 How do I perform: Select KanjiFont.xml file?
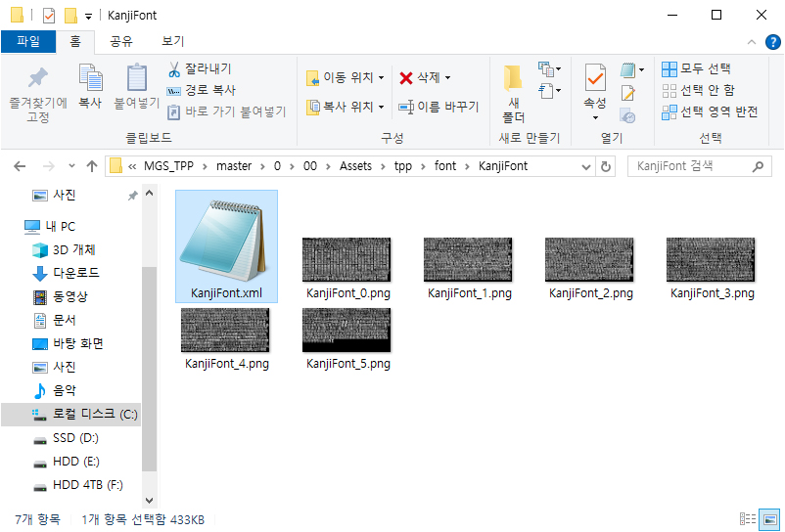click(x=226, y=246)
